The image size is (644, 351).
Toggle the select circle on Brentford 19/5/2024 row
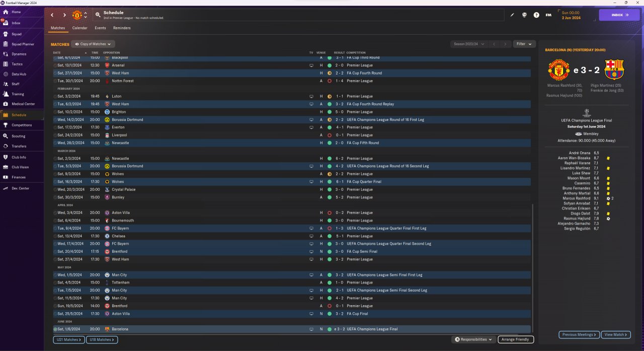[x=55, y=306]
